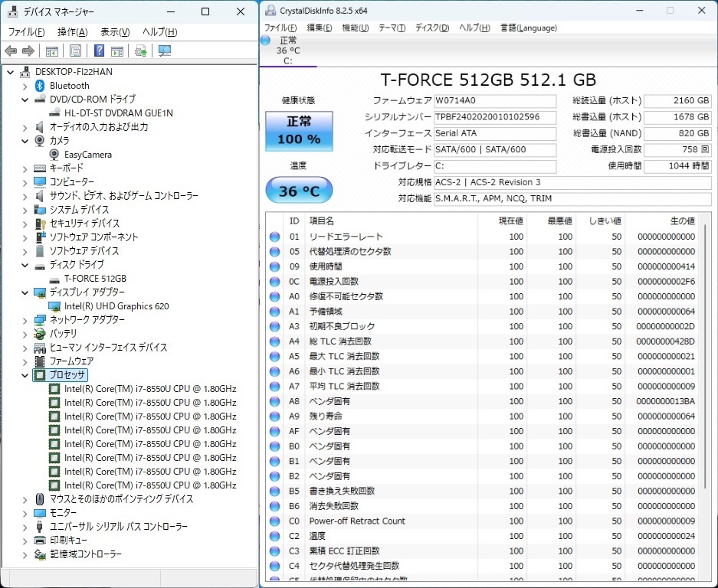Expand the システム デバイス category
The image size is (718, 588).
pos(25,210)
